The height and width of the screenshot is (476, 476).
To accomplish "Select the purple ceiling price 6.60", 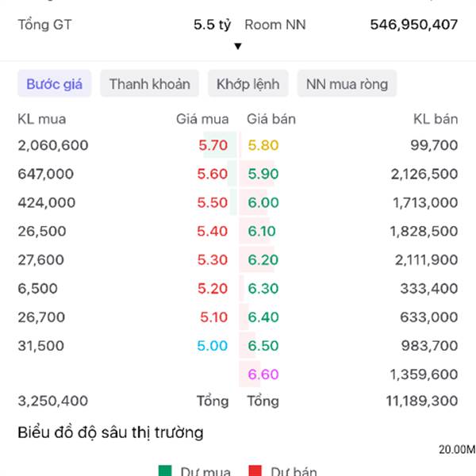I will pyautogui.click(x=263, y=374).
